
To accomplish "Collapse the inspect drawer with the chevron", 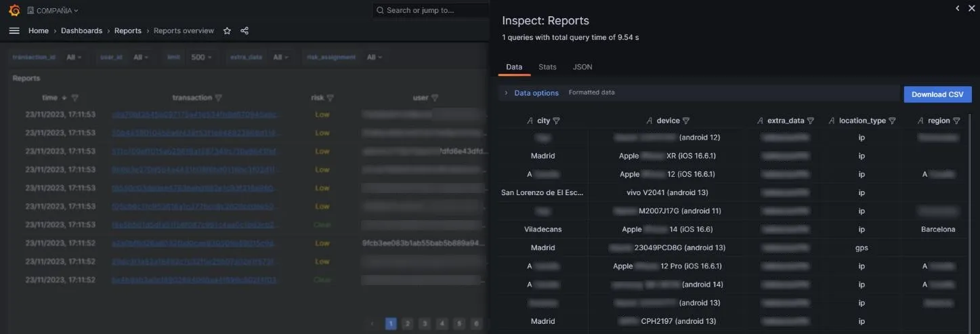I will coord(958,8).
